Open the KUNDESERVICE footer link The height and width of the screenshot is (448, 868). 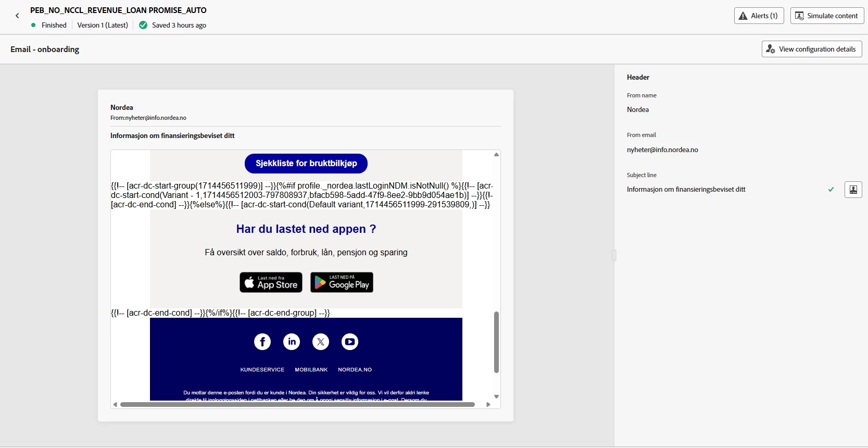[262, 370]
